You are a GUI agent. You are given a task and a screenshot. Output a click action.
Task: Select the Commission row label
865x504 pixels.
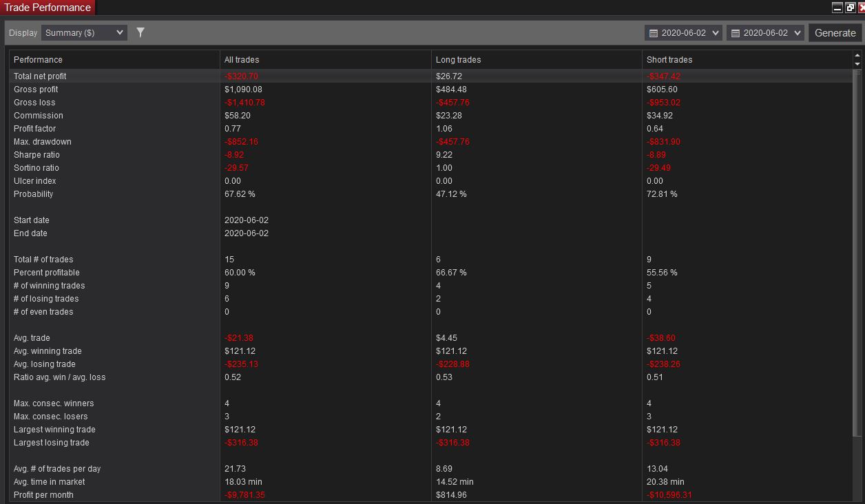[x=38, y=116]
